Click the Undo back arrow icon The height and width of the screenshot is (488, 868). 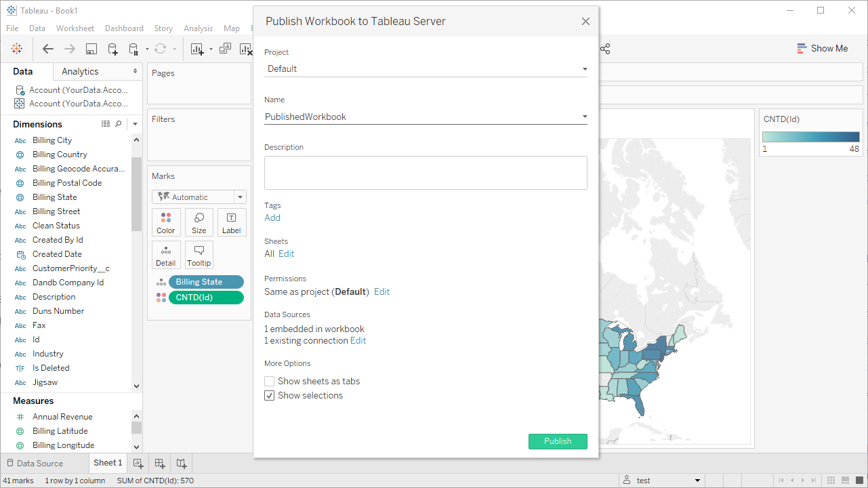point(48,49)
